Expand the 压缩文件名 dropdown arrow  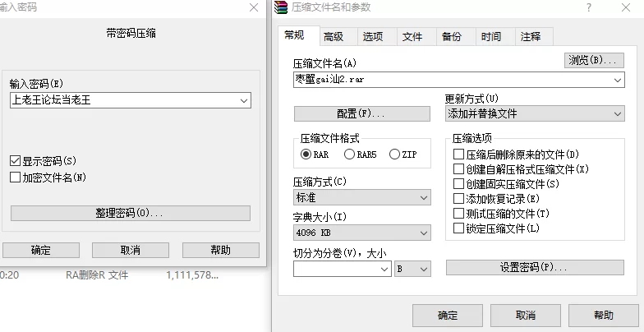pyautogui.click(x=618, y=81)
